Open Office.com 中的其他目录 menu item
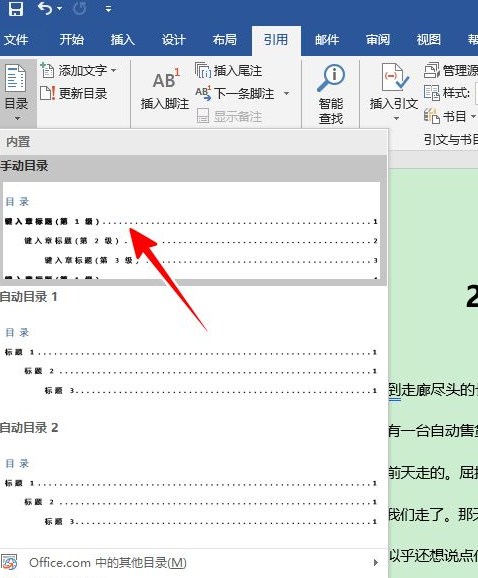The image size is (478, 578). pyautogui.click(x=194, y=563)
